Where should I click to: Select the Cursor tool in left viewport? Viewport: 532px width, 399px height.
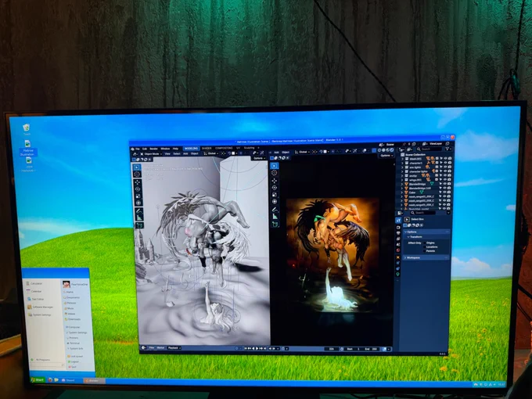[137, 174]
